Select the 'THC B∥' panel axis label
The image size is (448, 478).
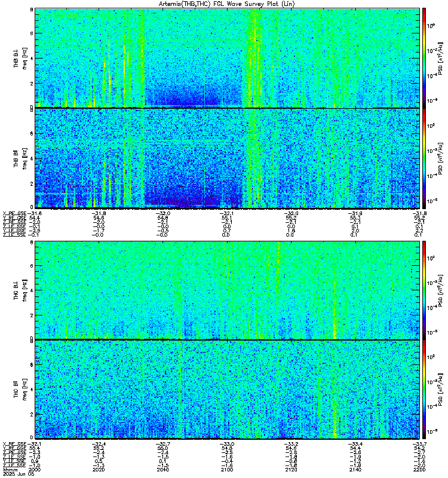16,390
